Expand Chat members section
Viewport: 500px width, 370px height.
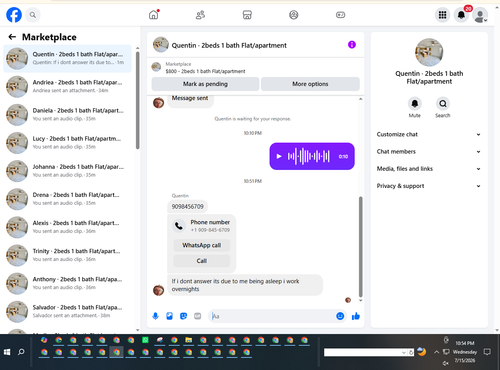[429, 152]
